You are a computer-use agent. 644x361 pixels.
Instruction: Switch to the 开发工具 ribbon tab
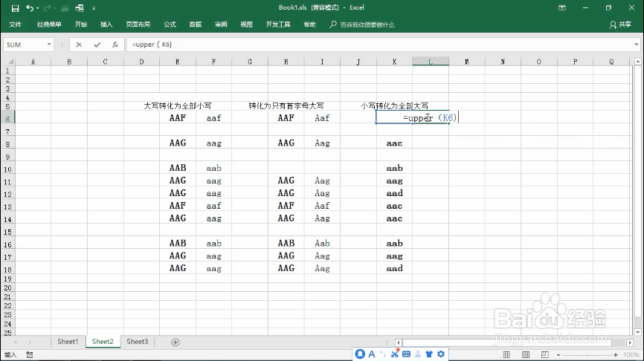tap(278, 25)
